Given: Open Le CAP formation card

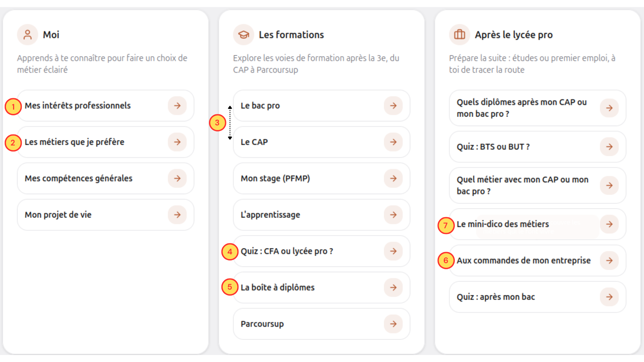Looking at the screenshot, I should click(x=322, y=142).
